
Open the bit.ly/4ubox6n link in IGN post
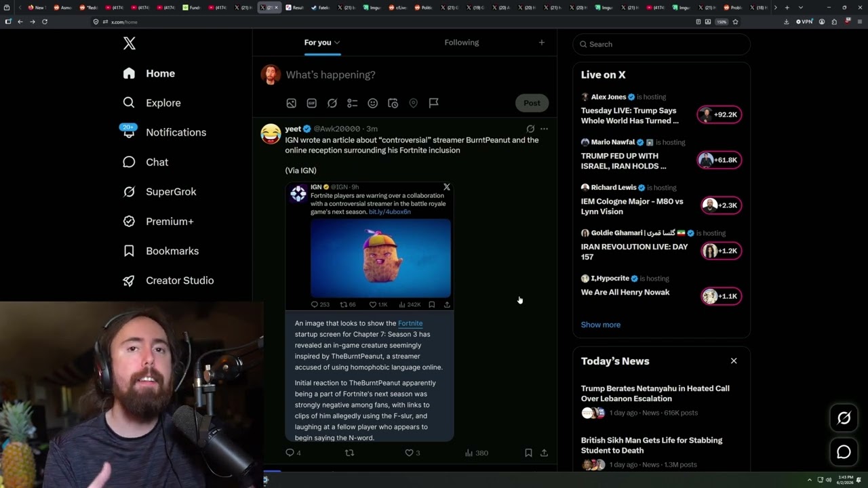[x=389, y=211]
